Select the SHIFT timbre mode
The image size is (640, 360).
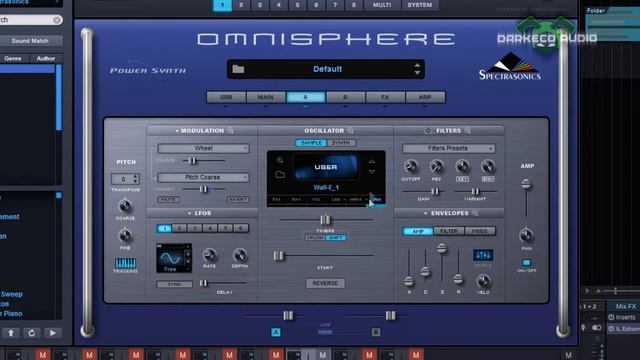point(336,238)
